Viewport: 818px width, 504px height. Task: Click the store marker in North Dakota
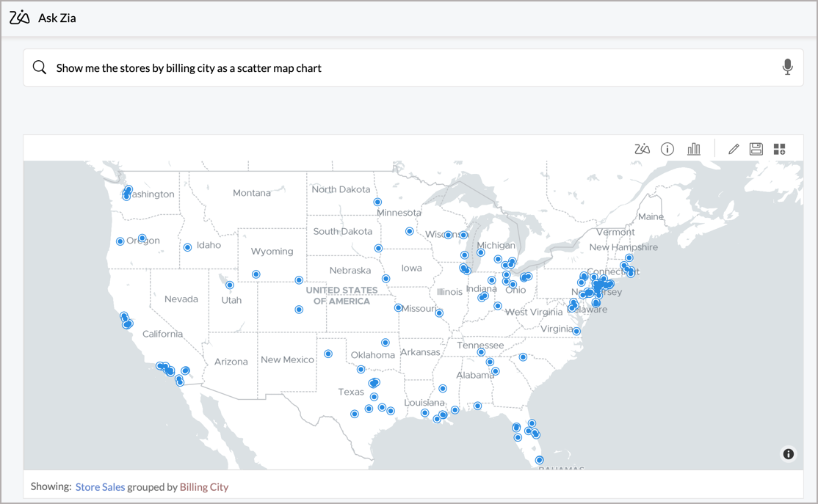point(377,202)
